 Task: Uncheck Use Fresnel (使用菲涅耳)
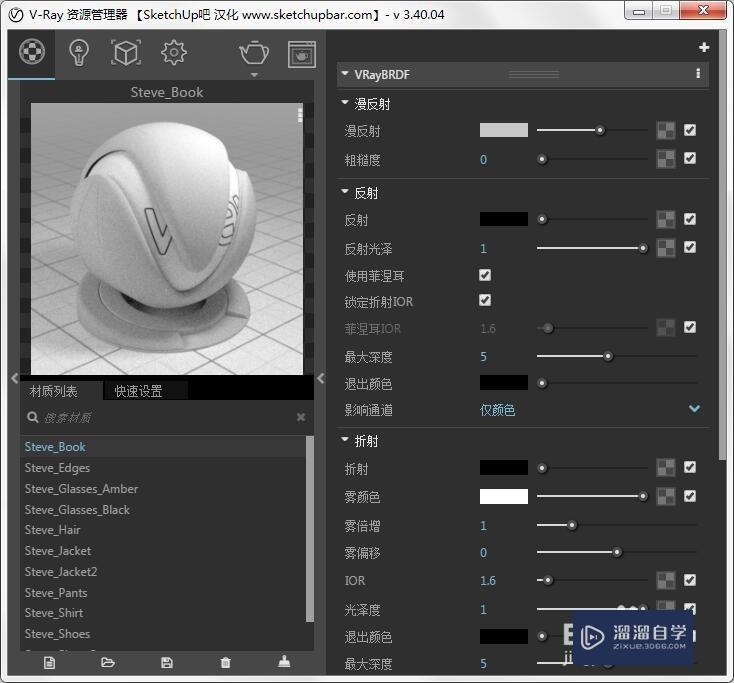coord(485,275)
